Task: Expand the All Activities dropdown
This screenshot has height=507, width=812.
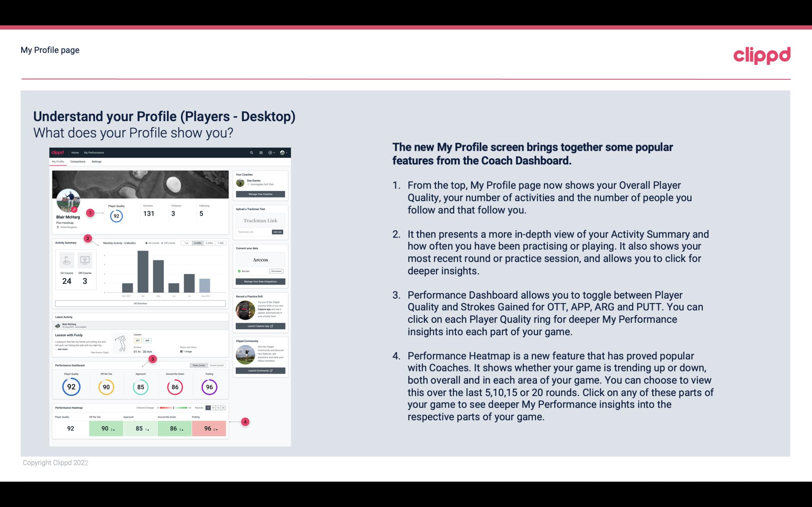Action: coord(140,304)
